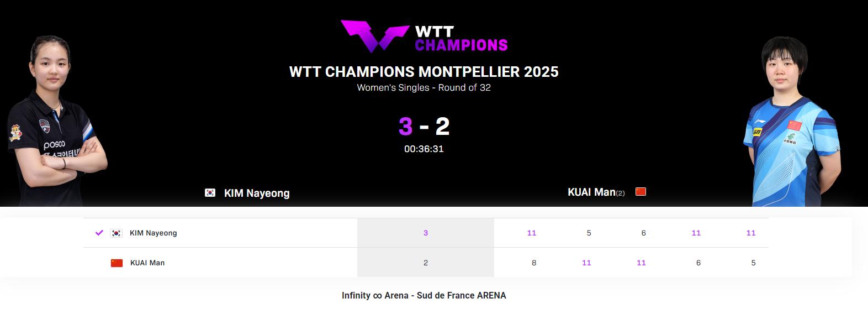Select KUAI Man name in the dark header

click(591, 192)
